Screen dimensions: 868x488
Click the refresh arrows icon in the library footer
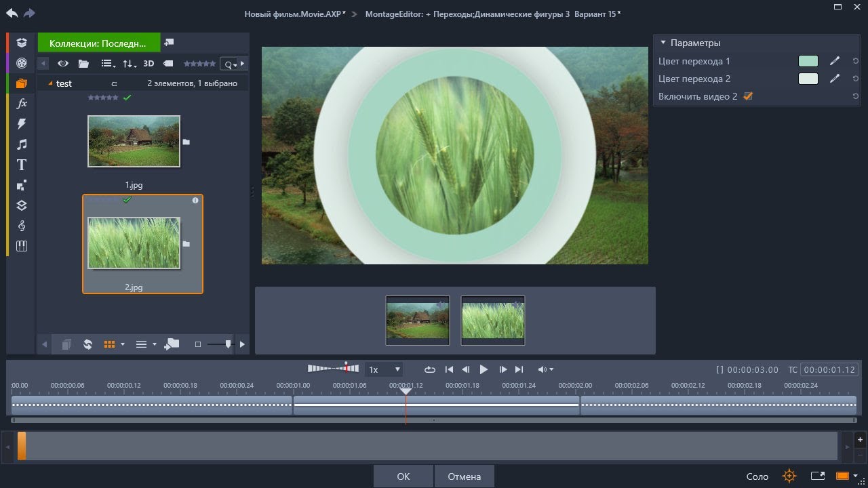coord(87,344)
